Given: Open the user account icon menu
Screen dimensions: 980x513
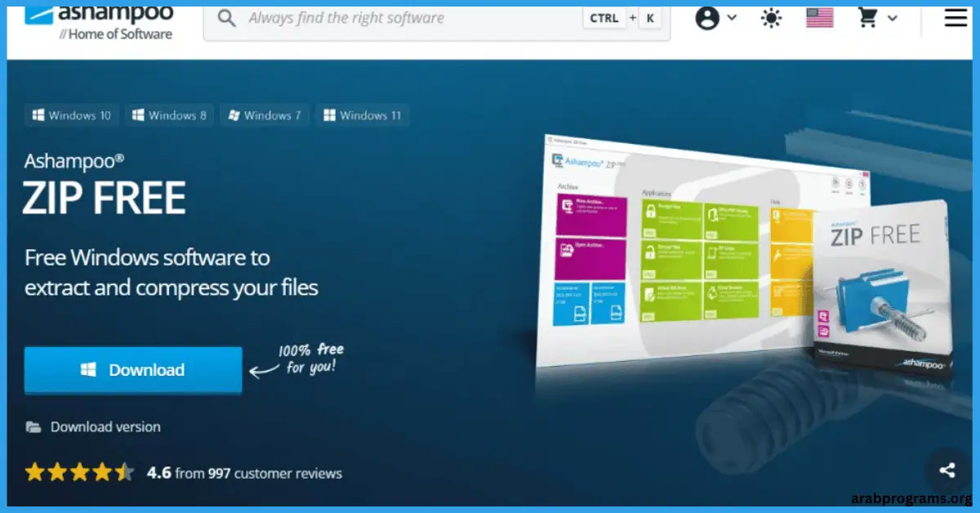Looking at the screenshot, I should tap(707, 18).
